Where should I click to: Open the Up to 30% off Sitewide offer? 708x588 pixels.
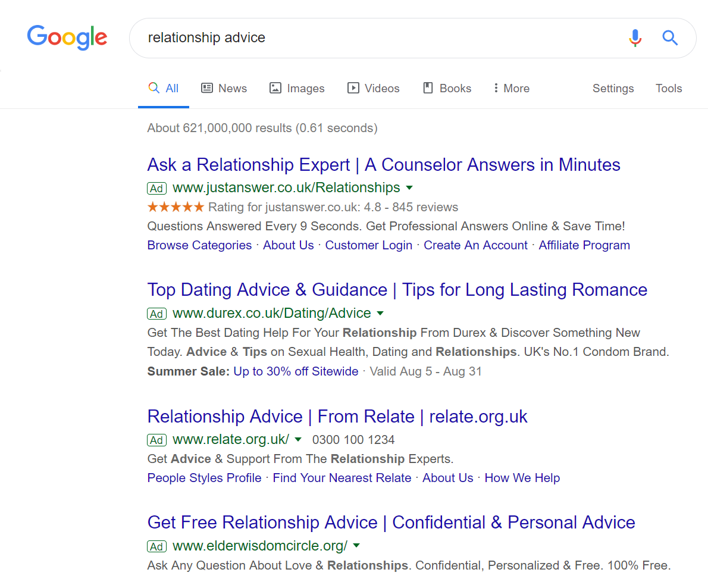click(x=296, y=371)
